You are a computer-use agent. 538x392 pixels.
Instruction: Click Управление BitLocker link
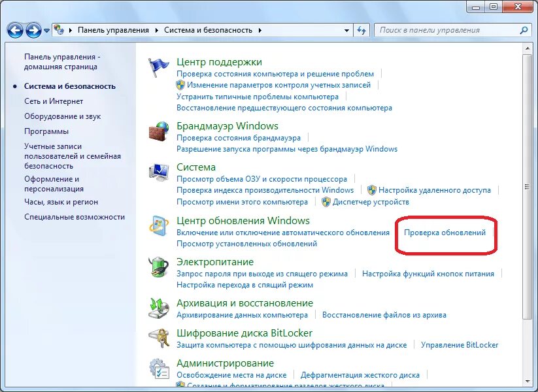click(x=460, y=345)
